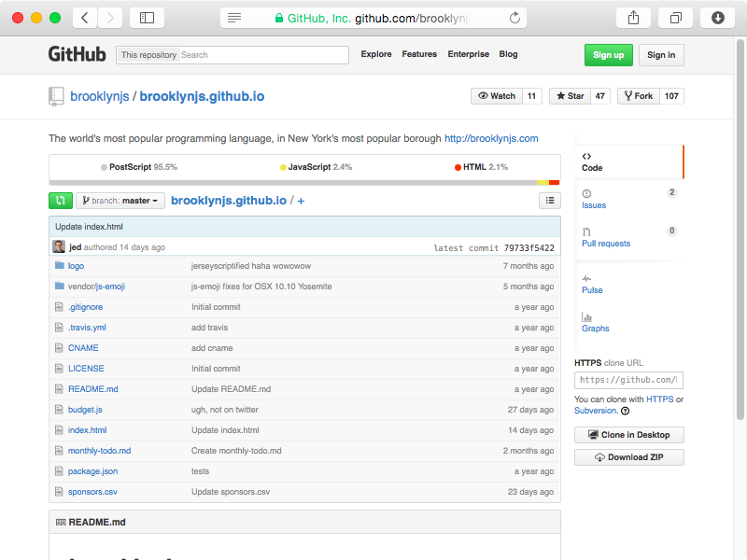Click the green compare and review button
Screen dimensions: 747x560
(x=61, y=201)
